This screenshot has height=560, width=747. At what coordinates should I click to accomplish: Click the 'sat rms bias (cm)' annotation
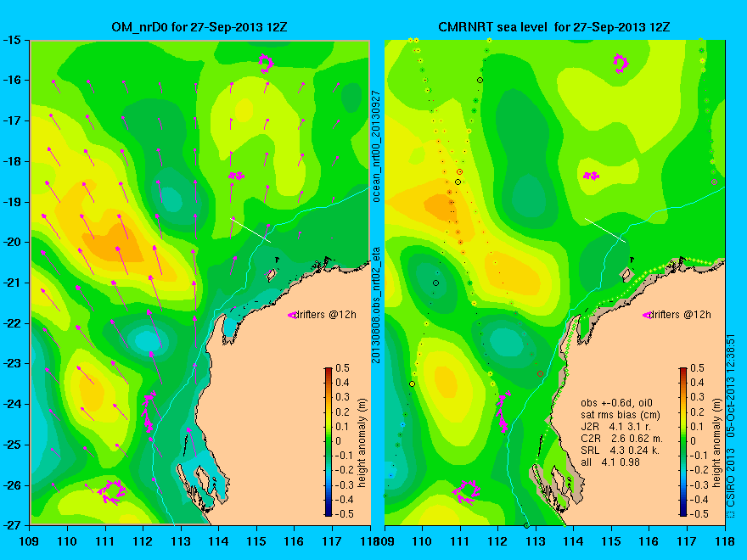coord(621,415)
